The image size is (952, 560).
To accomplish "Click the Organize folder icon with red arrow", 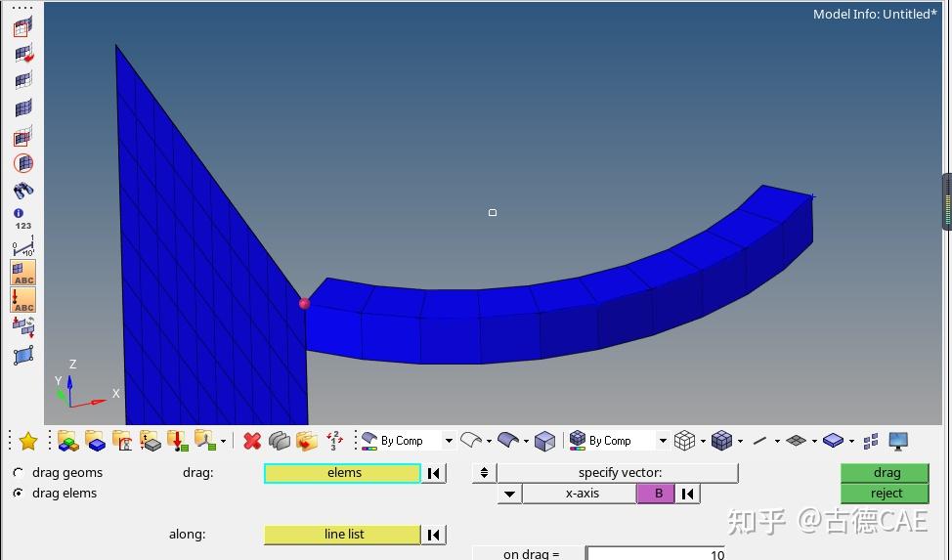I will 307,441.
